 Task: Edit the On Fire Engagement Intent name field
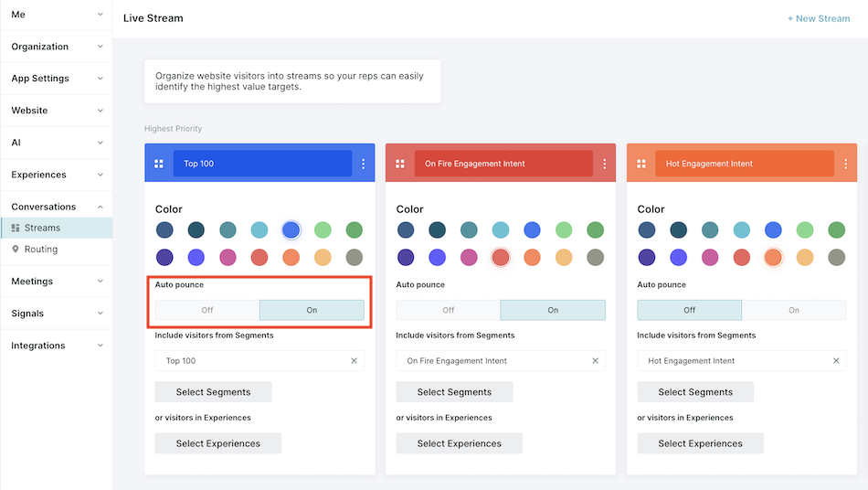pyautogui.click(x=503, y=164)
